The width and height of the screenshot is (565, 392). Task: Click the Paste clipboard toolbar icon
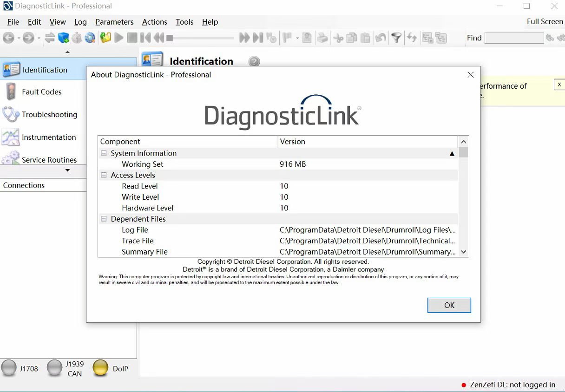365,38
